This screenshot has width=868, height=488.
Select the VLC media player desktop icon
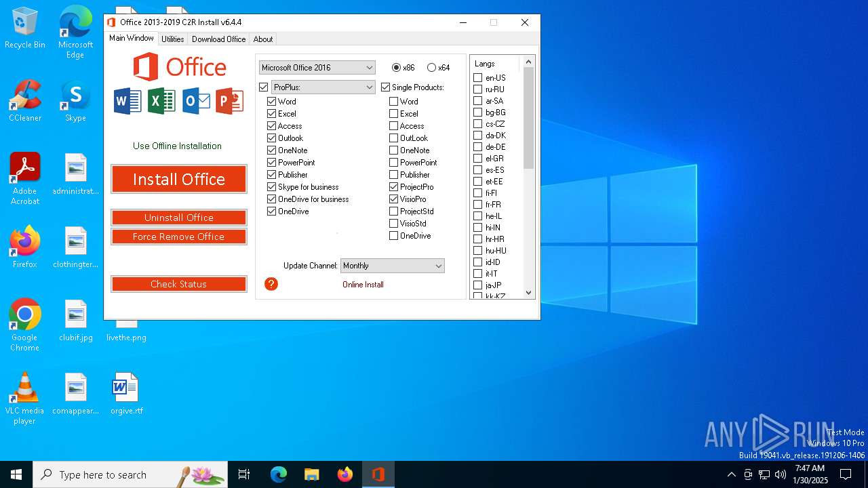point(25,399)
